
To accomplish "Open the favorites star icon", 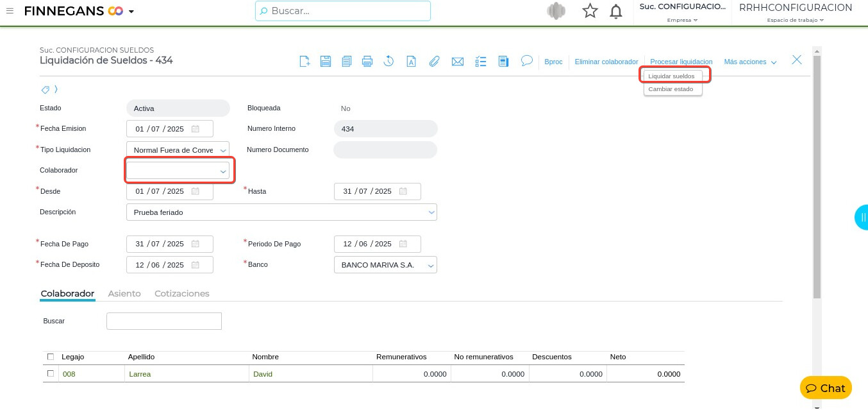I will [x=590, y=11].
